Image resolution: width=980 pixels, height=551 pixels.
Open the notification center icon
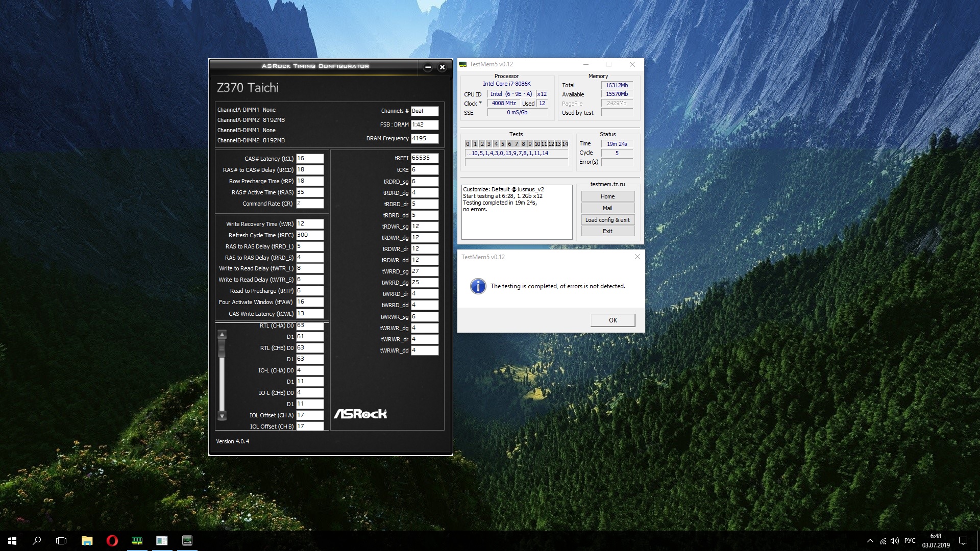(x=963, y=541)
